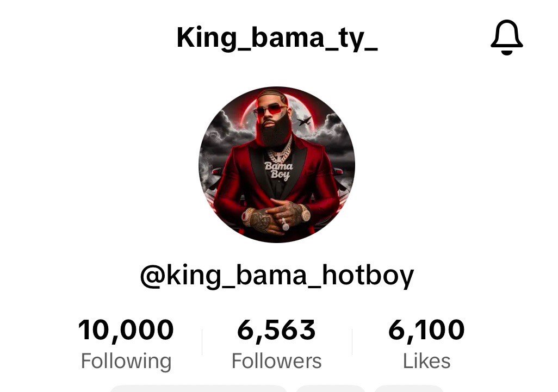Click the red sunglasses in profile photo
Screen dimensions: 558x392
pos(270,109)
